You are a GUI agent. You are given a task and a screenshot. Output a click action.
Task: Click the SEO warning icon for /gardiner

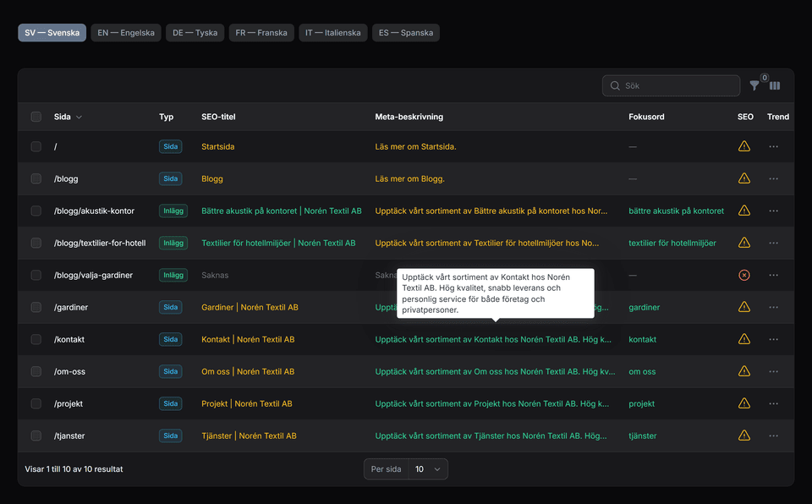coord(744,307)
